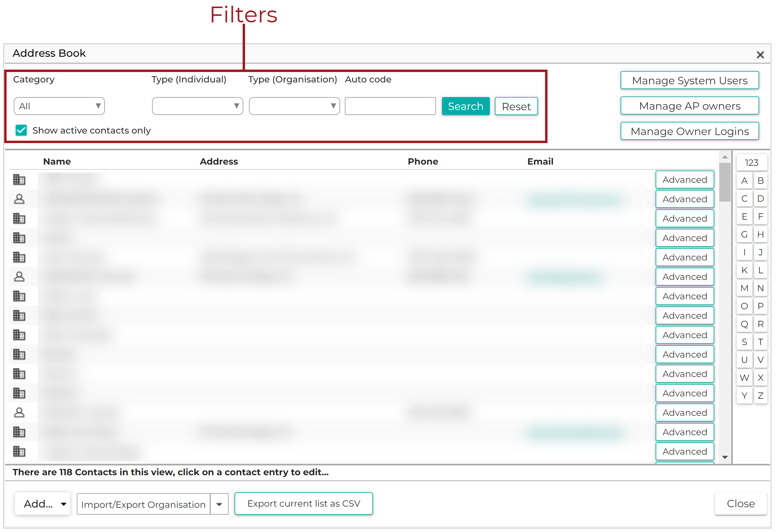Focus the Auto code input field

[x=390, y=106]
